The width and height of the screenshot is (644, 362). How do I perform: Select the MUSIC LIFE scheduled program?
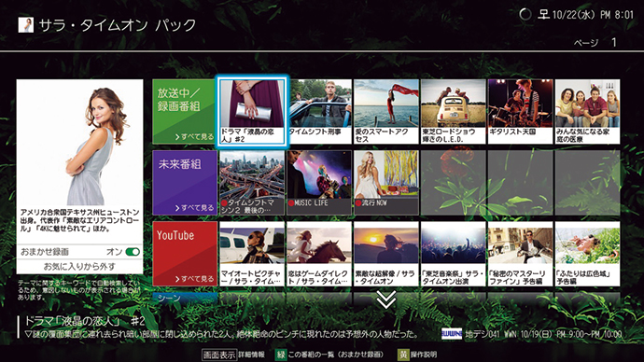[x=319, y=183]
